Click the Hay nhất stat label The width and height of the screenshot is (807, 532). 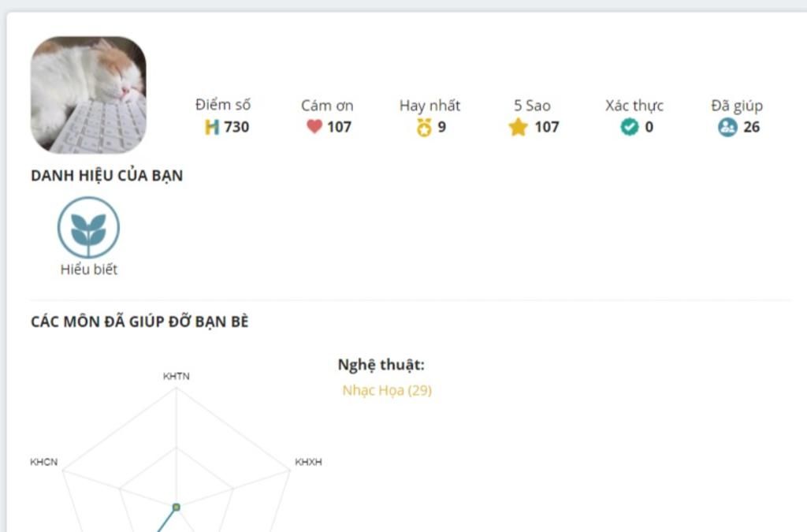430,106
